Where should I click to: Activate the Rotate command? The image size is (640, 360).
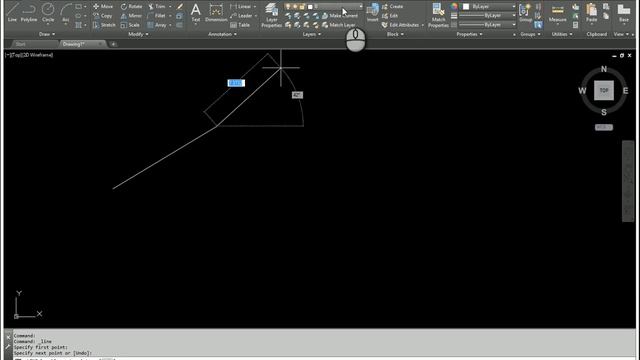click(x=131, y=7)
